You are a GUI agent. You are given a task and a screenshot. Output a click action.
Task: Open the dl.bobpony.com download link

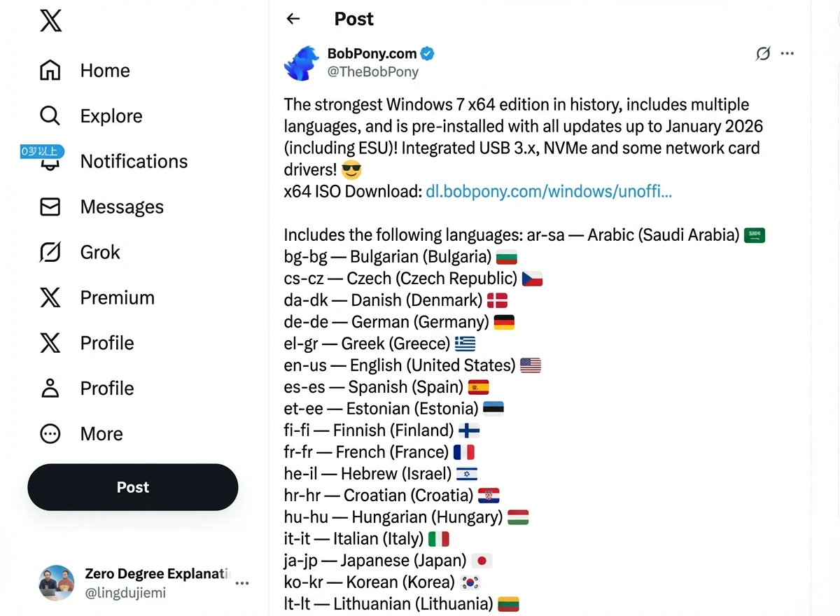548,191
